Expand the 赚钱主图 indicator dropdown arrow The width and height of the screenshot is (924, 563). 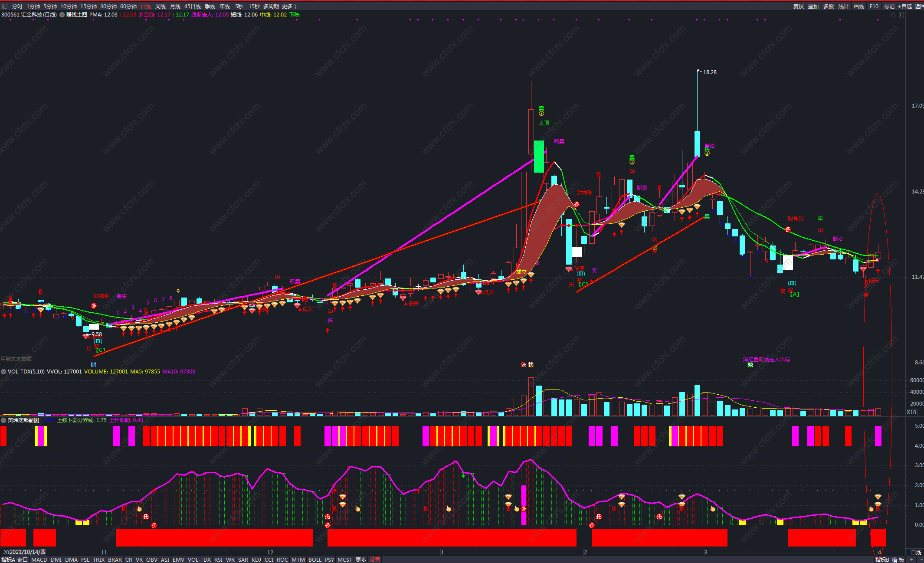pos(62,15)
